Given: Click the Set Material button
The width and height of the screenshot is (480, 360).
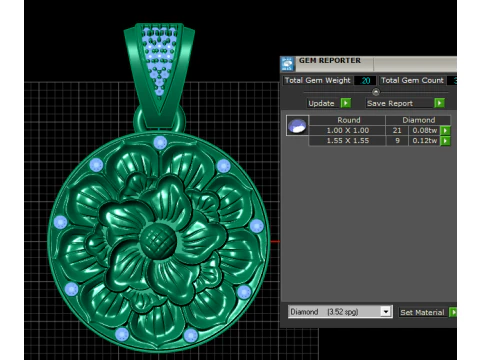Looking at the screenshot, I should (x=422, y=312).
